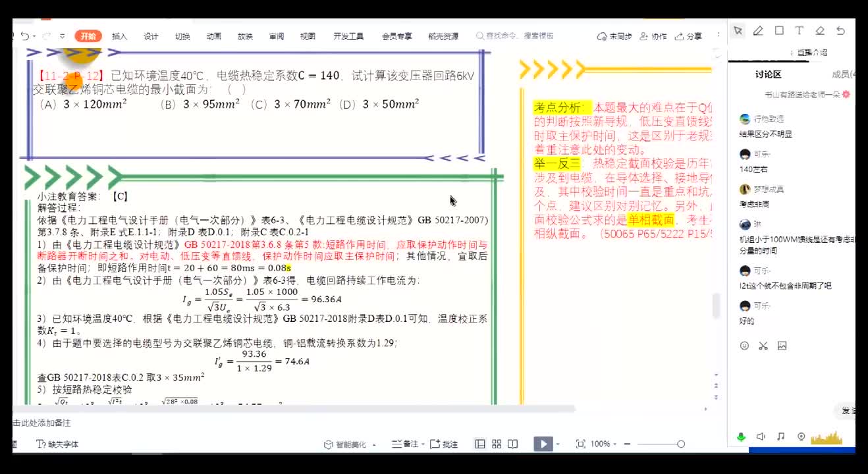Click the 协作 collaborate button
Screen dimensions: 868x474
point(654,36)
